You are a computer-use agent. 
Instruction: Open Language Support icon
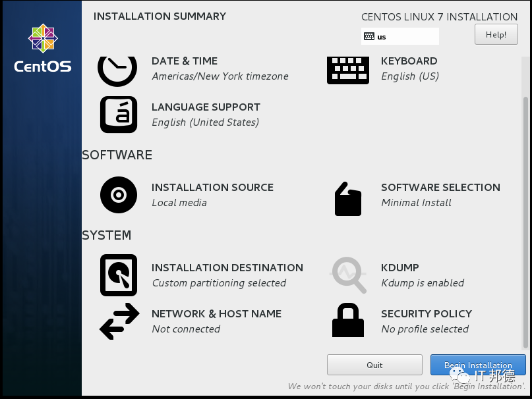[x=119, y=115]
